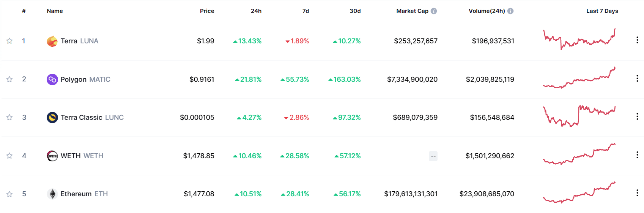Click the Ethereum diamond logo
The image size is (644, 213).
point(52,194)
